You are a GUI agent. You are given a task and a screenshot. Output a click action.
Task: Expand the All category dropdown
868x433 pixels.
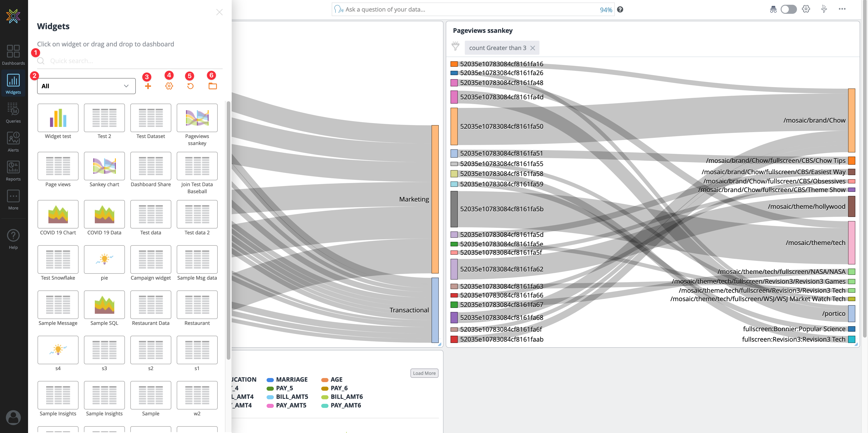point(86,86)
